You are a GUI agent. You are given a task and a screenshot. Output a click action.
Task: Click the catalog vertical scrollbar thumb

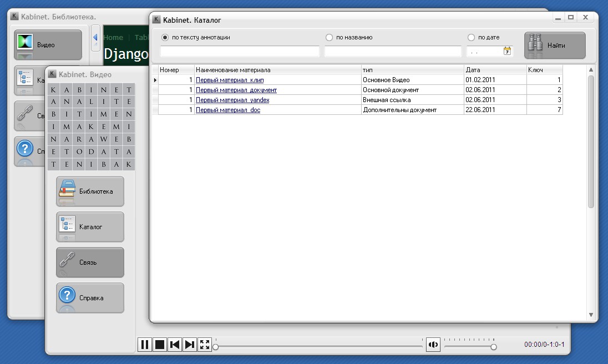591,141
